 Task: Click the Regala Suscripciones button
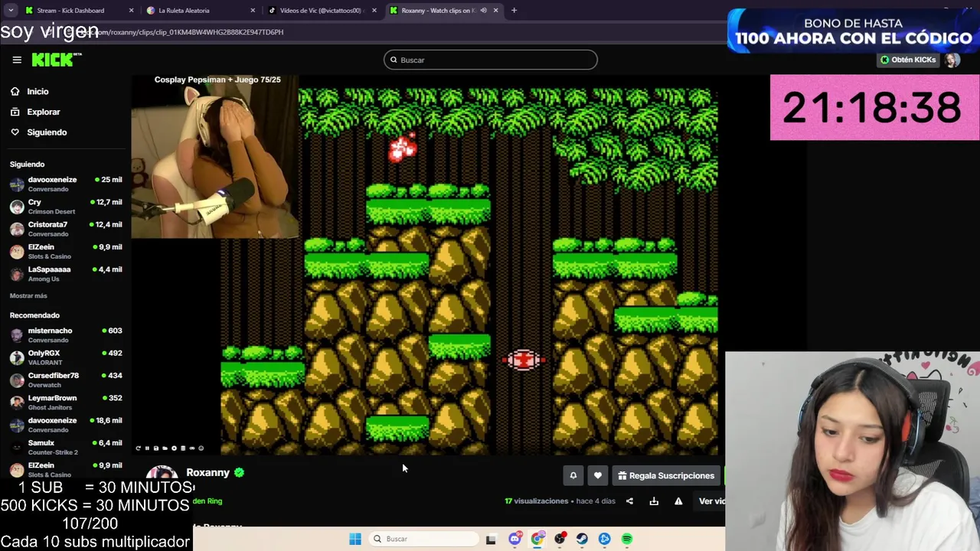666,475
